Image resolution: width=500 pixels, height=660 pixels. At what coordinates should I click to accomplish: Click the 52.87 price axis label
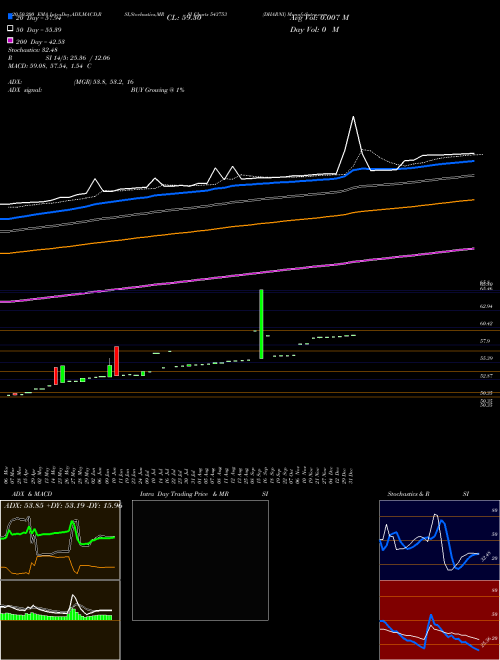click(x=487, y=375)
